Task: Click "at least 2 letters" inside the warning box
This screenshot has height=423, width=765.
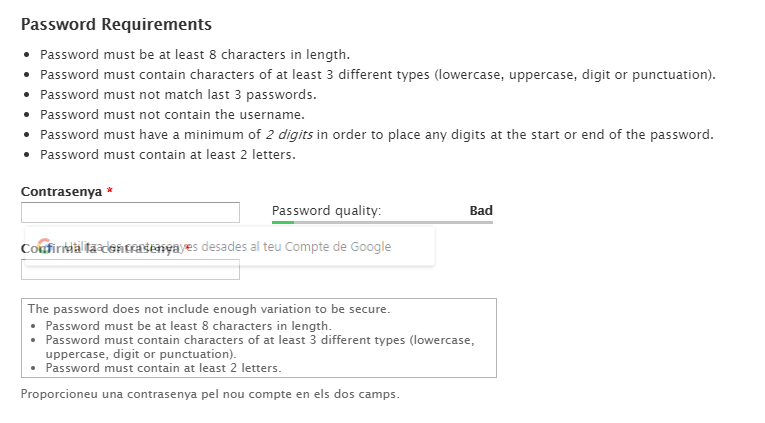Action: [163, 368]
